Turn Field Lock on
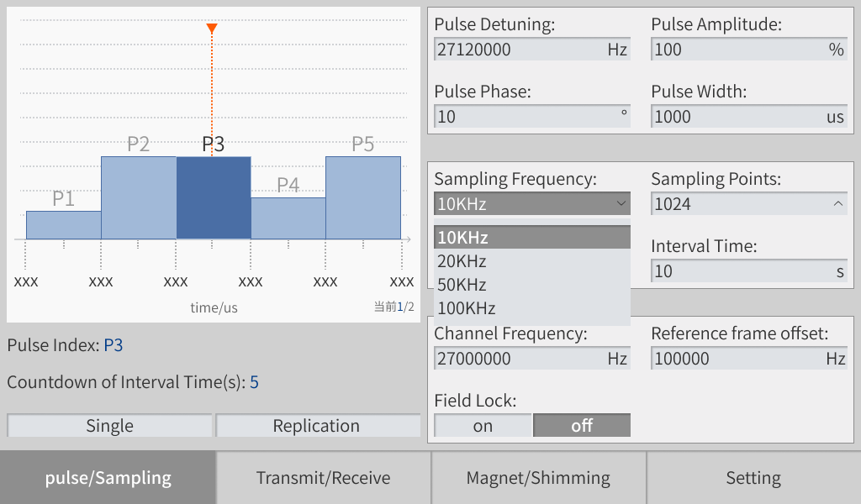This screenshot has height=504, width=861. (483, 426)
